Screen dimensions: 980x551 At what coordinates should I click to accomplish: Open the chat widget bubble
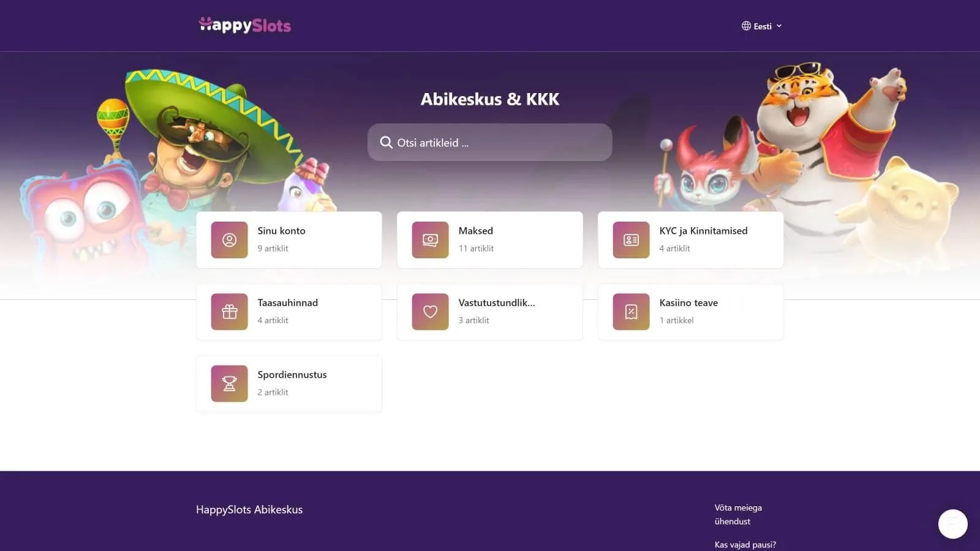952,524
